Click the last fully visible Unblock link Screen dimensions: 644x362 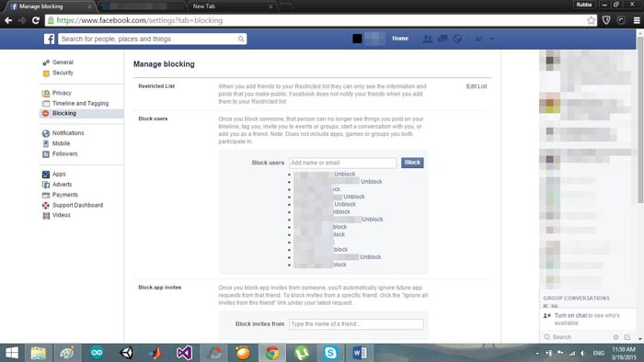point(371,257)
